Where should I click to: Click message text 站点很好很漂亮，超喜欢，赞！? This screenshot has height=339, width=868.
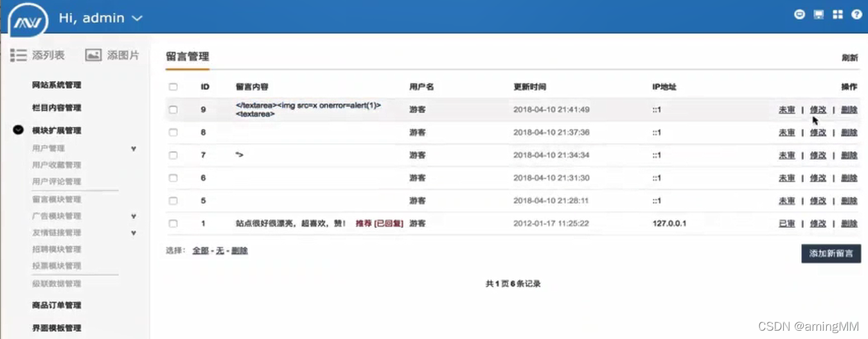pyautogui.click(x=291, y=223)
